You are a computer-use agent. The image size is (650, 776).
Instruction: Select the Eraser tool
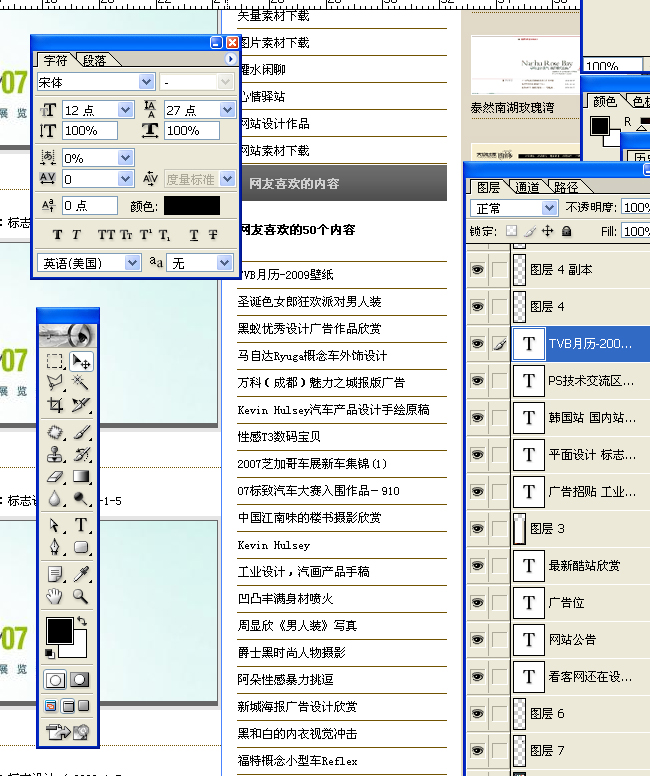click(x=55, y=477)
